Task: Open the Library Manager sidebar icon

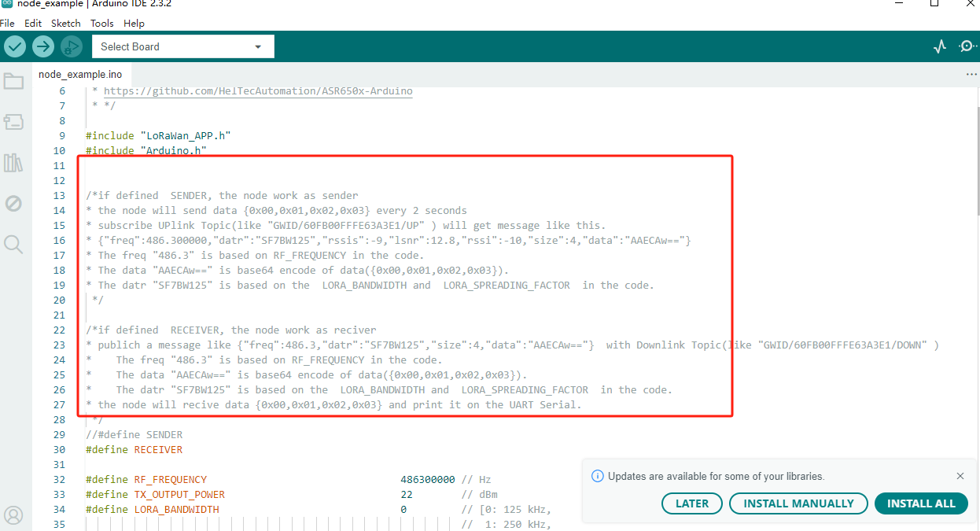Action: (x=13, y=163)
